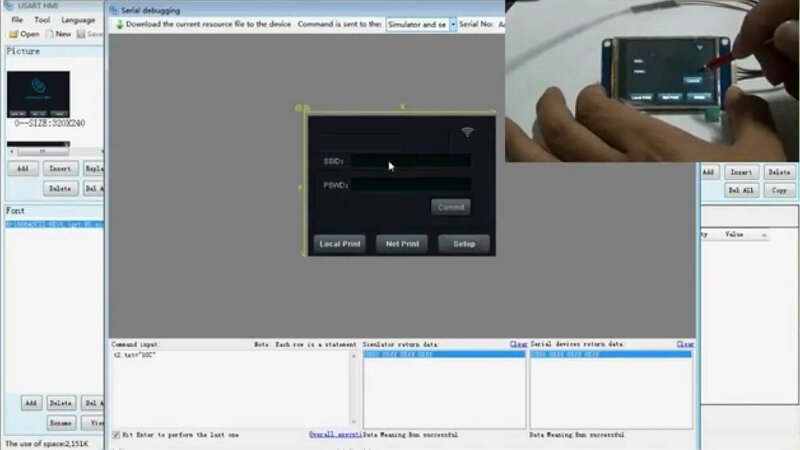Viewport: 800px width, 450px height.
Task: Open the Tool menu
Action: 42,20
